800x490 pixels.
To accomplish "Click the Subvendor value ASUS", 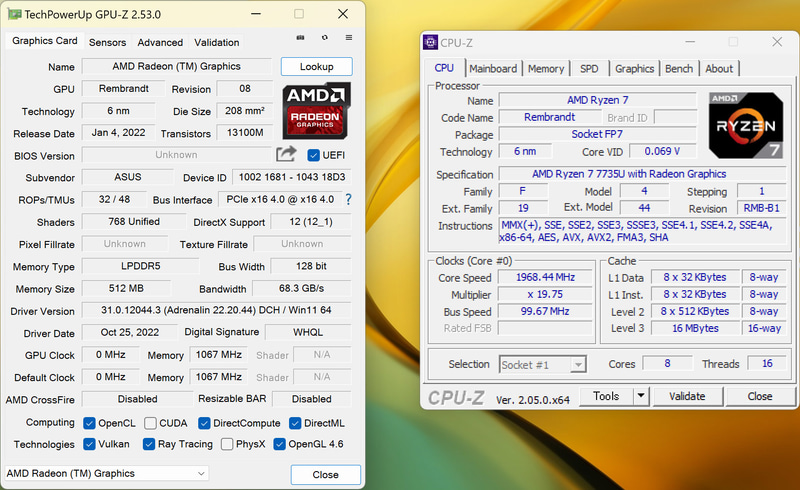I will click(128, 177).
